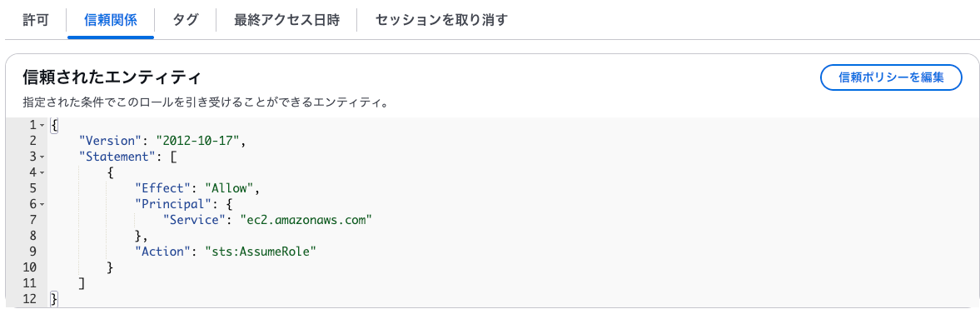Open the 許可 tab
Screen dimensions: 980x309
click(x=35, y=20)
